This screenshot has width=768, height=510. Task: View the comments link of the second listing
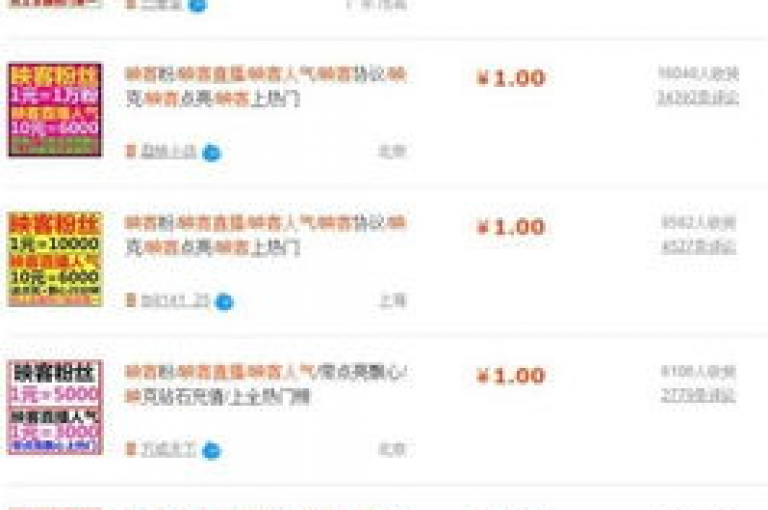pos(698,247)
